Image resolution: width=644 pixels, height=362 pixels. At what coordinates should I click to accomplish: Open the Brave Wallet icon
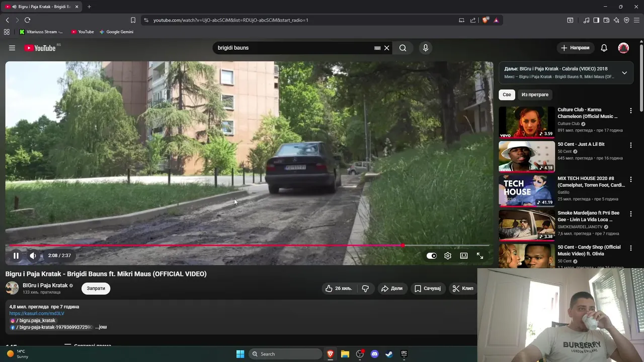606,20
